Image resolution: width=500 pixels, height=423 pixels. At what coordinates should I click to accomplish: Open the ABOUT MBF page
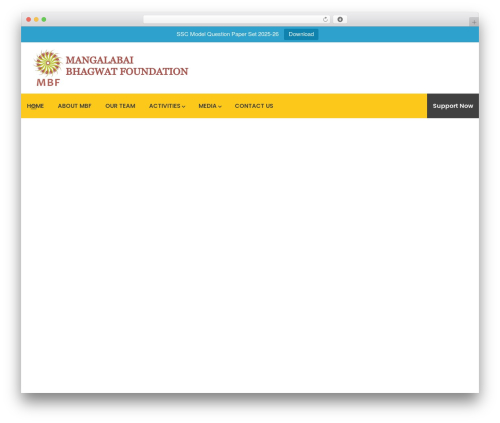[74, 106]
